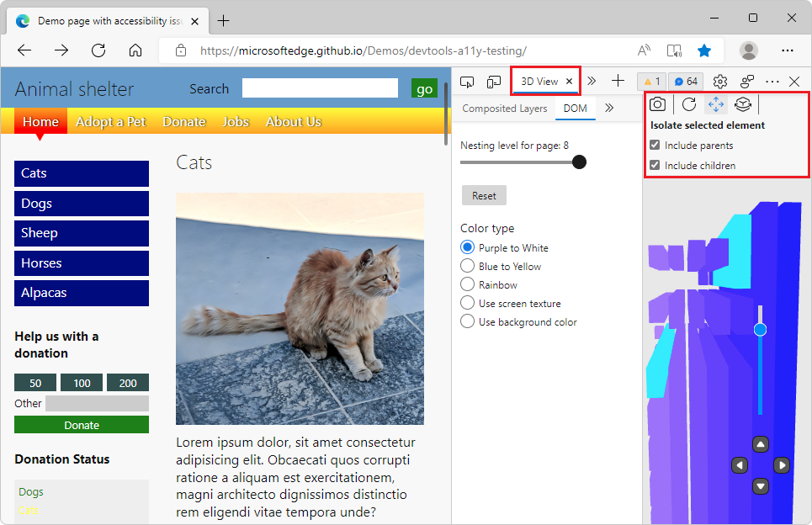Open the About Us nav link

pos(294,122)
